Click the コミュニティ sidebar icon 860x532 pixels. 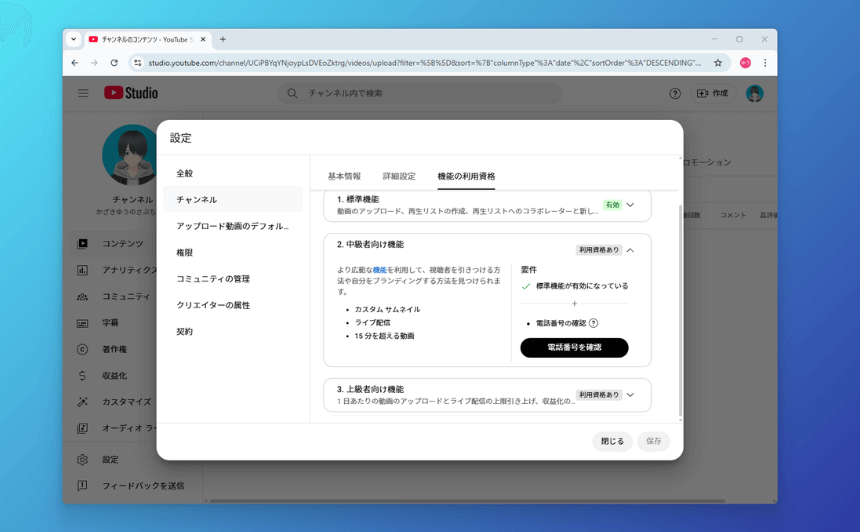coord(82,296)
